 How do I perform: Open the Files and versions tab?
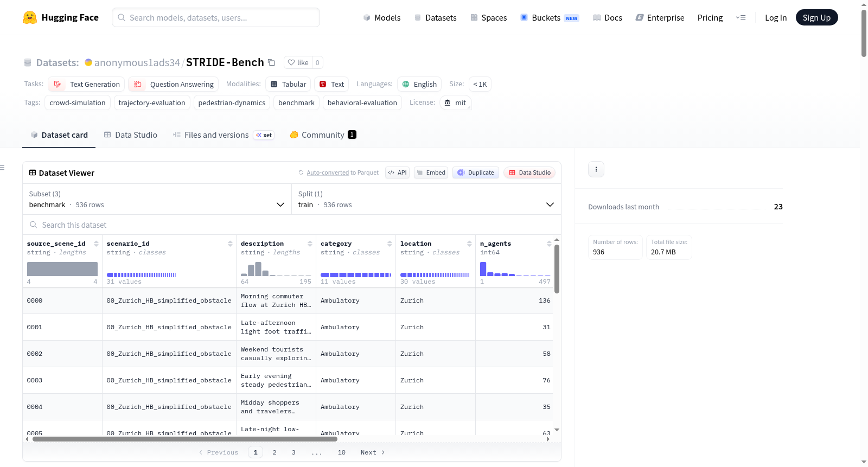coord(224,135)
